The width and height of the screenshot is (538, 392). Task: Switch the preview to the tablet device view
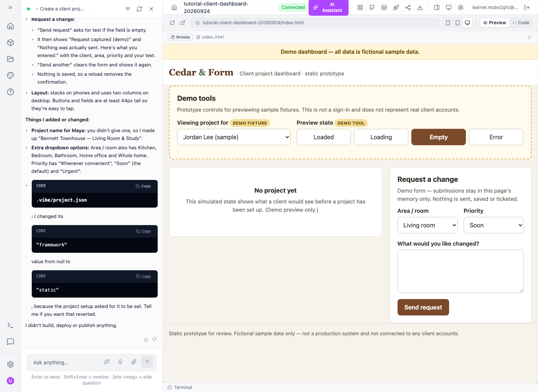pyautogui.click(x=458, y=23)
